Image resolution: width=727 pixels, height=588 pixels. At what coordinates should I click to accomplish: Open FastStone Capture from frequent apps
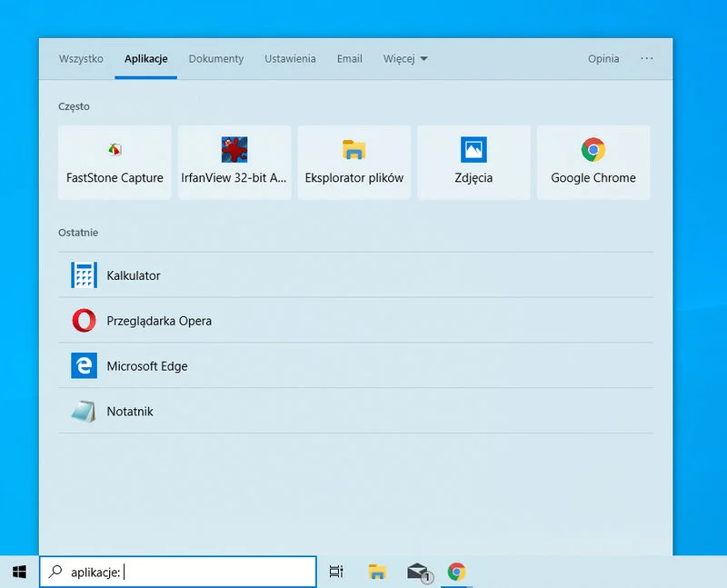(x=115, y=162)
